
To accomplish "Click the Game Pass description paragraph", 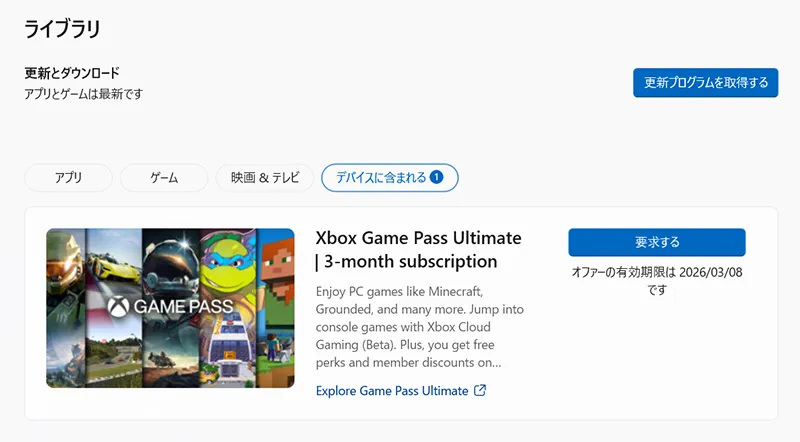I will tap(420, 327).
